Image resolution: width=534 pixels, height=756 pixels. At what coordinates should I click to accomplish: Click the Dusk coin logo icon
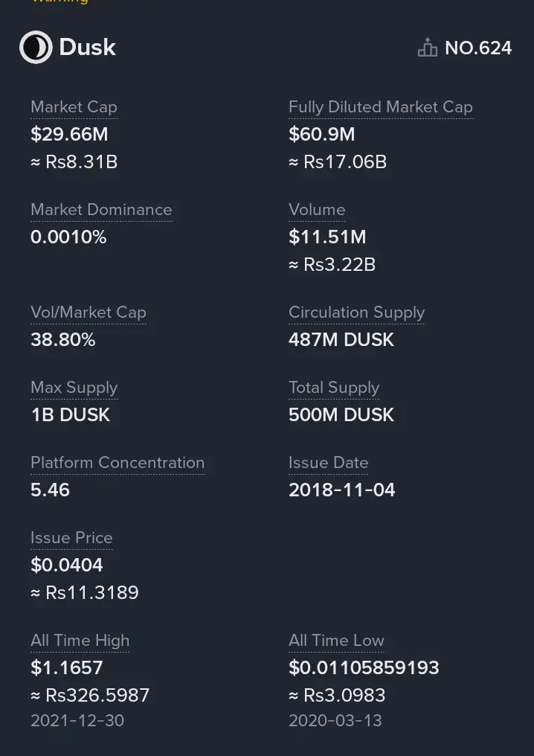click(x=35, y=48)
